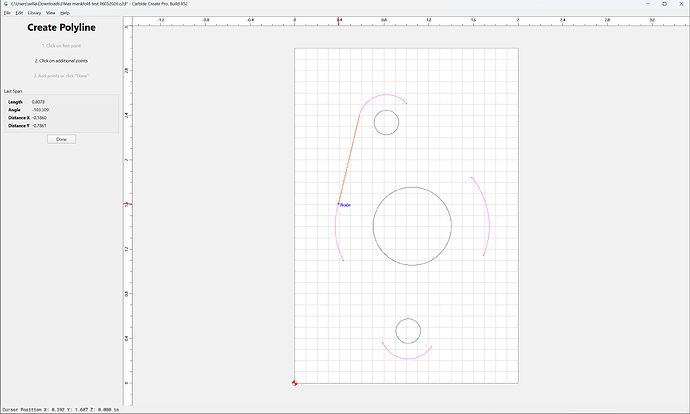Click the '3. Add points or click Done' step
The height and width of the screenshot is (414, 690).
62,76
